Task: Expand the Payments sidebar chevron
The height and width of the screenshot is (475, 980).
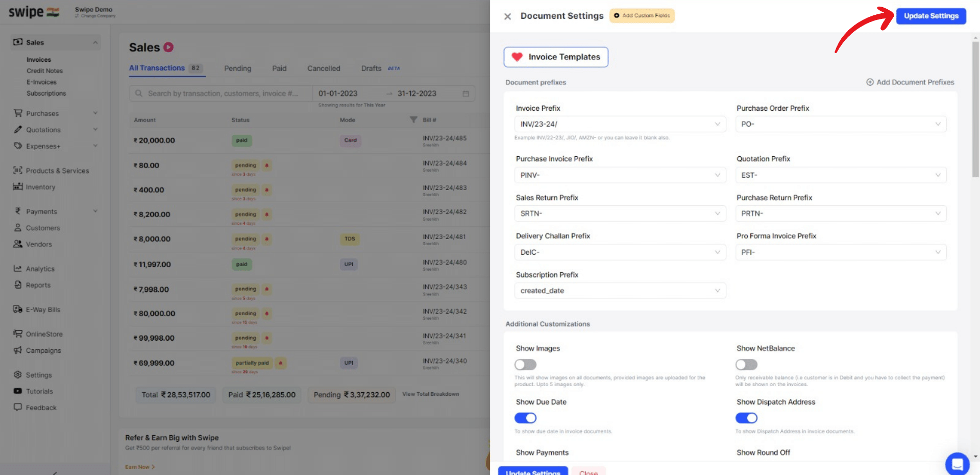Action: point(95,211)
